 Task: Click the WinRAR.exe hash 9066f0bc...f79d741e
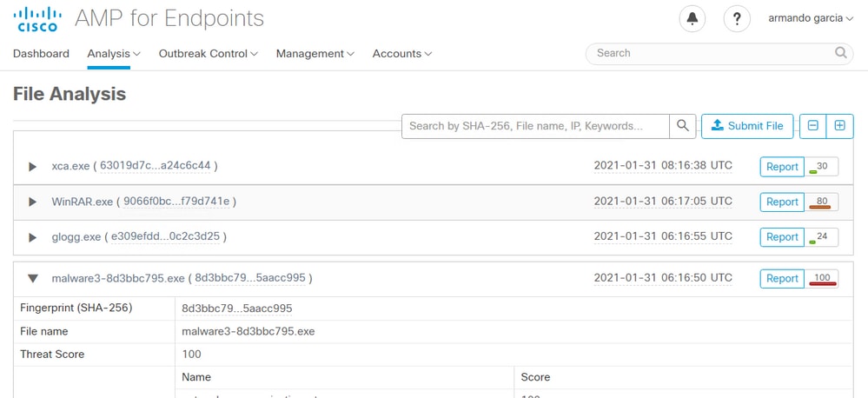(x=176, y=202)
